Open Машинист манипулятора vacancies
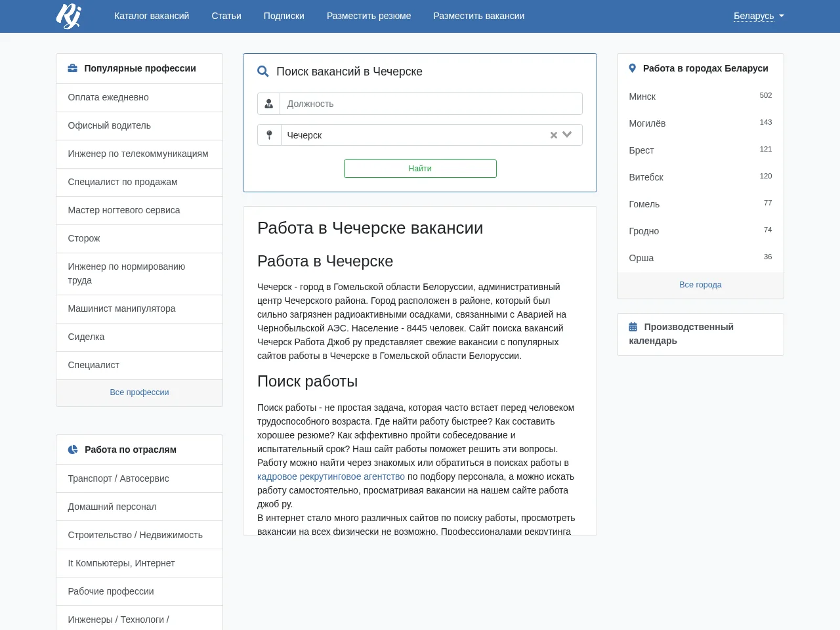Image resolution: width=840 pixels, height=630 pixels. point(139,308)
